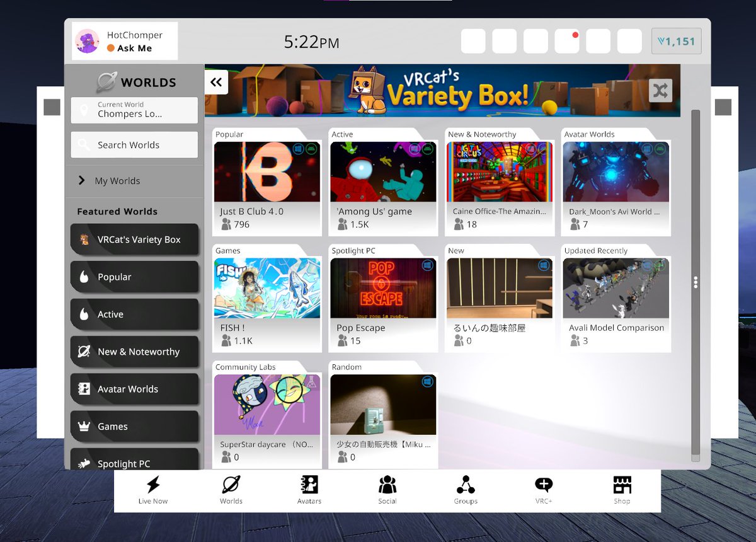
Task: Expand My Worlds section
Action: pos(134,181)
